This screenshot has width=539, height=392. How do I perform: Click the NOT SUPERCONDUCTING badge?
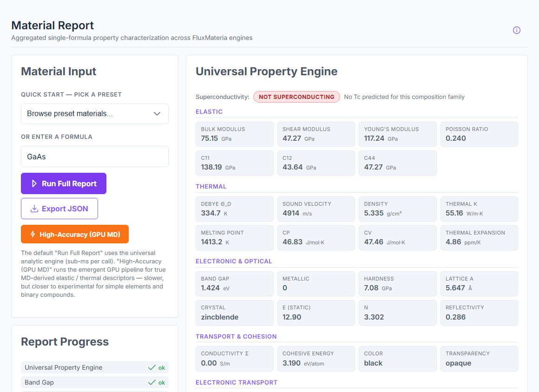point(296,97)
